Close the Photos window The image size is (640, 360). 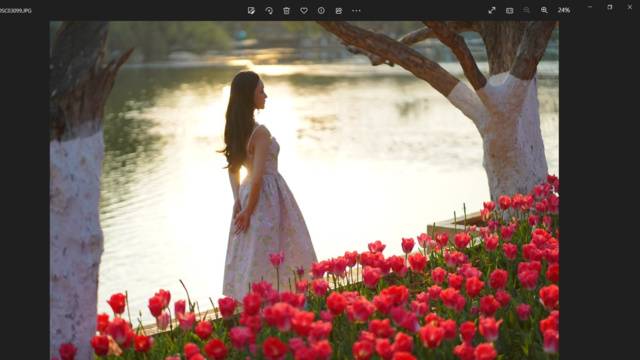pos(630,7)
